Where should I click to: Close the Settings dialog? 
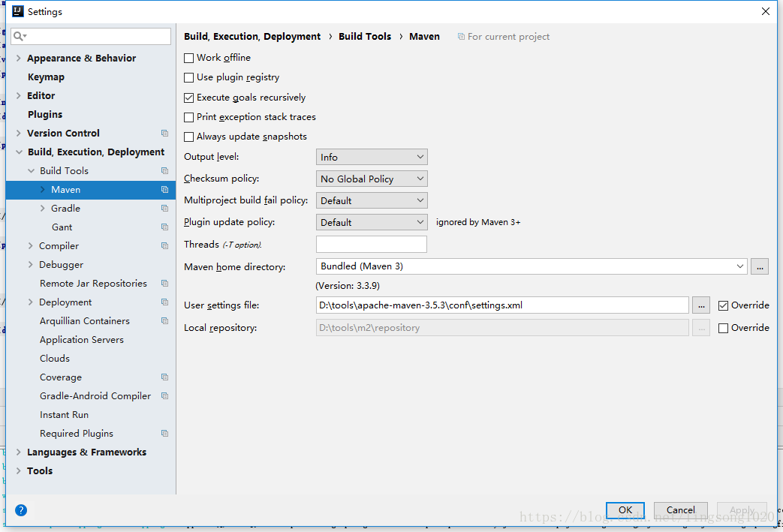(766, 11)
